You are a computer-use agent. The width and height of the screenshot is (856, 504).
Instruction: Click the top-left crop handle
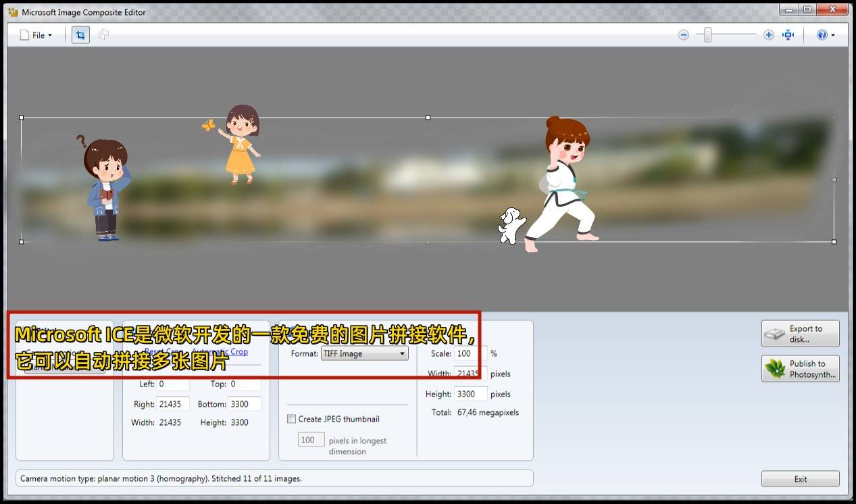pyautogui.click(x=22, y=118)
